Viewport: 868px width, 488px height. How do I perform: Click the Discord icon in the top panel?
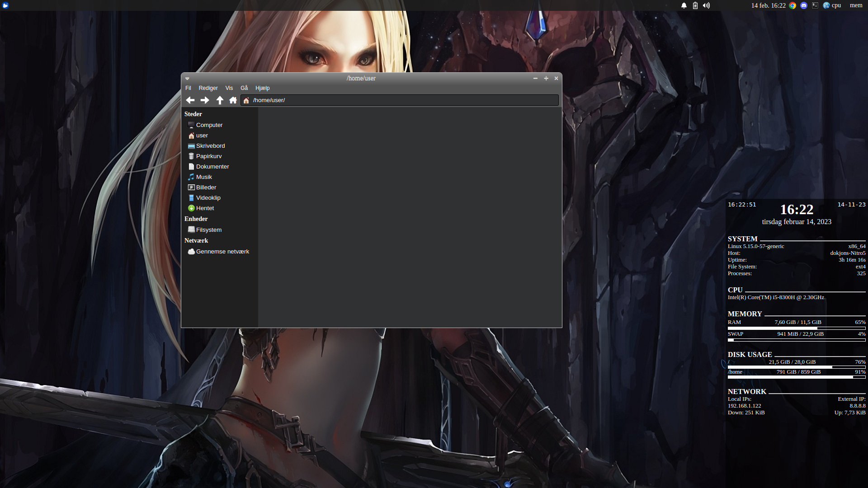[804, 5]
